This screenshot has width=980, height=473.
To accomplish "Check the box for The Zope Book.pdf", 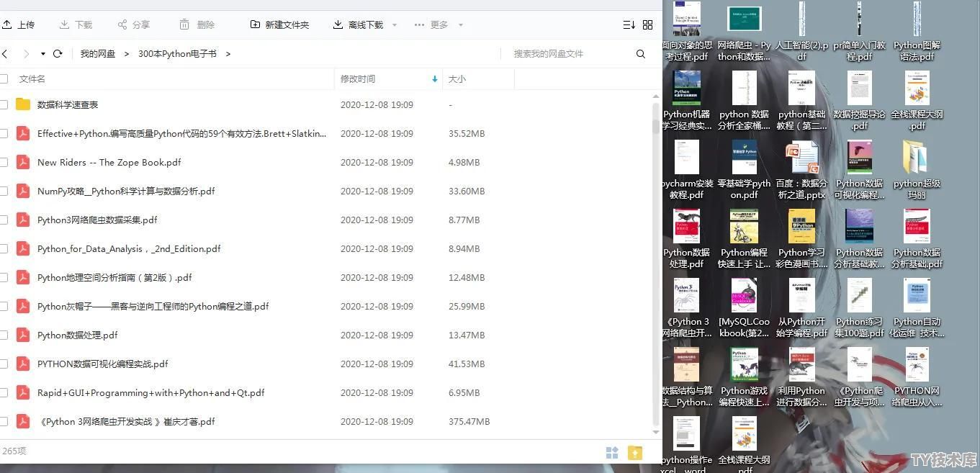I will [4, 162].
